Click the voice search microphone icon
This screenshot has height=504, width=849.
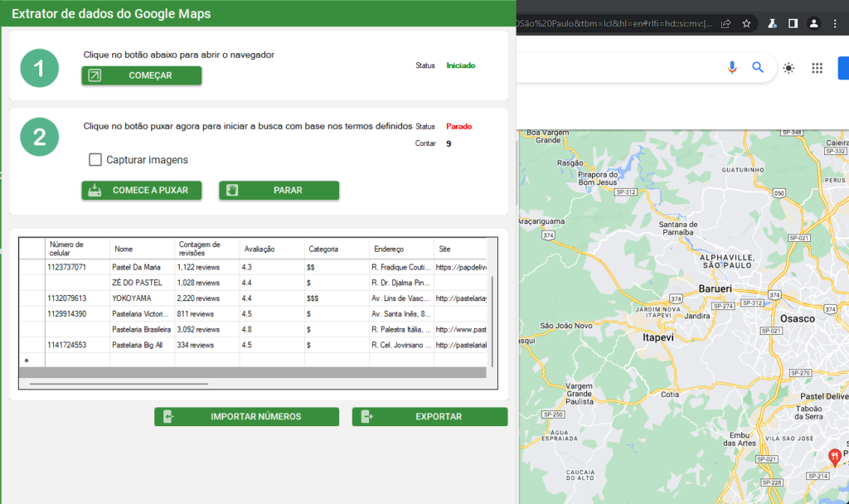(x=732, y=68)
